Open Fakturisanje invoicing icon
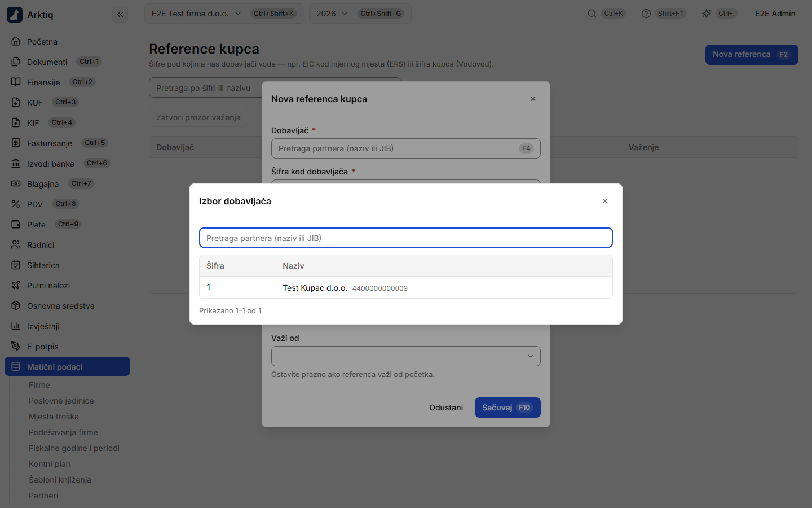 16,143
